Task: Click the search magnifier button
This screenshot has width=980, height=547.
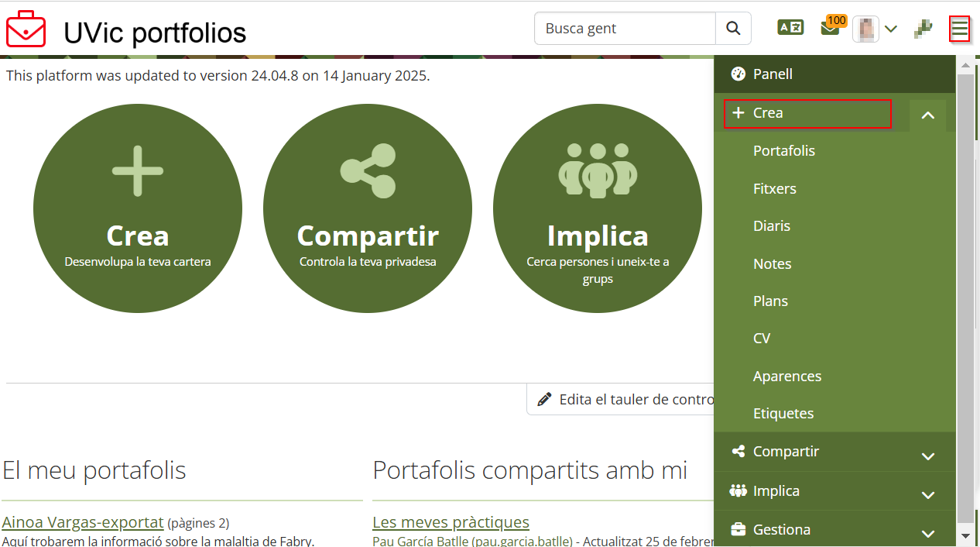Action: [x=733, y=29]
